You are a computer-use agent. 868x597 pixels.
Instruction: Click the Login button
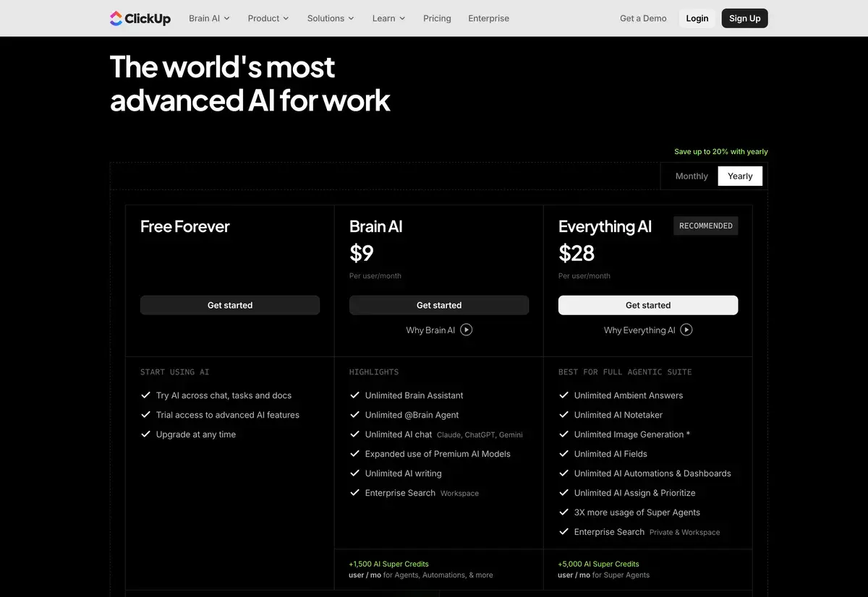[697, 18]
